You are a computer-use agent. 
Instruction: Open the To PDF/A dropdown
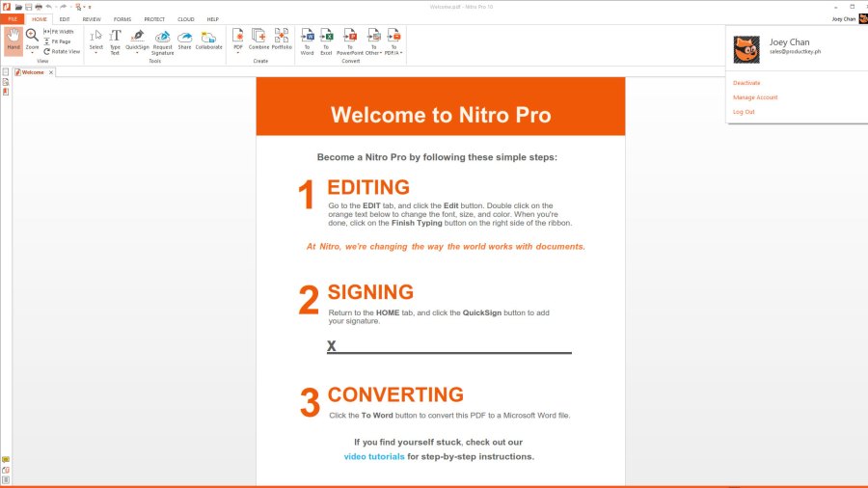click(393, 41)
